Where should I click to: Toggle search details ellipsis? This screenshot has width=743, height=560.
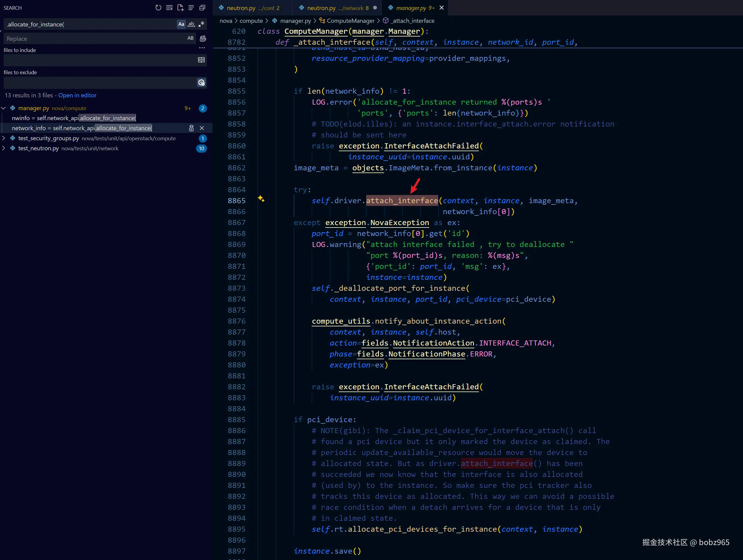[202, 48]
